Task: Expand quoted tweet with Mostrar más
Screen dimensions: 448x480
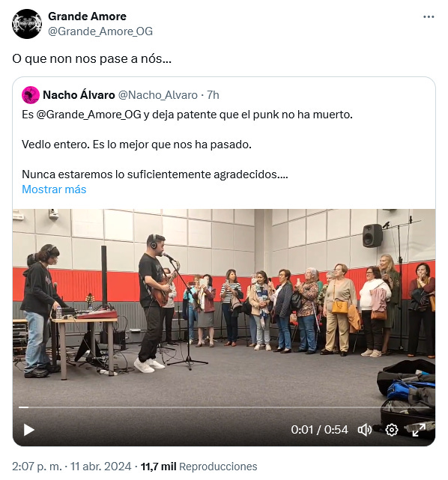Action: [54, 189]
